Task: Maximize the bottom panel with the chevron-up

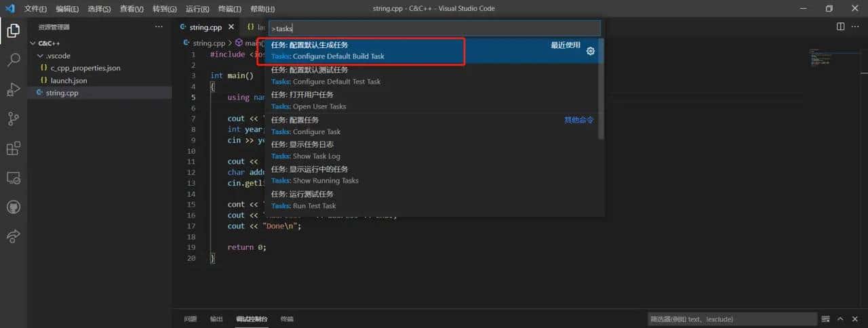Action: (840, 319)
